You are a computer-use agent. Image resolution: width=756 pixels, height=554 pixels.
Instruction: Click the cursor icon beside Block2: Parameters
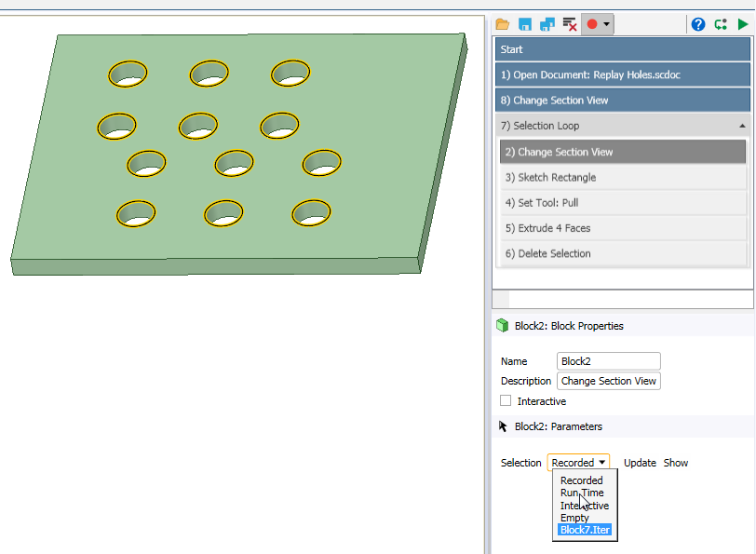click(x=503, y=426)
